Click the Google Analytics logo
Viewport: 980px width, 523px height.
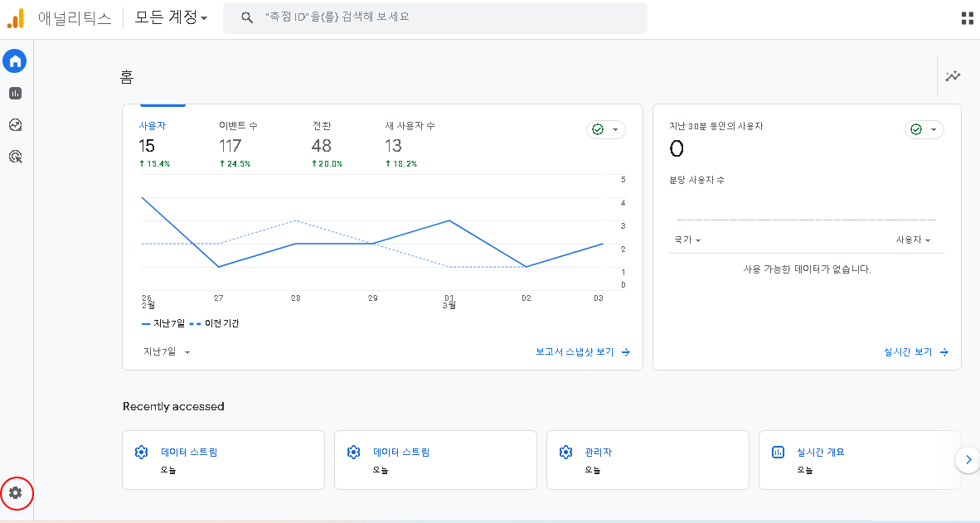tap(16, 18)
